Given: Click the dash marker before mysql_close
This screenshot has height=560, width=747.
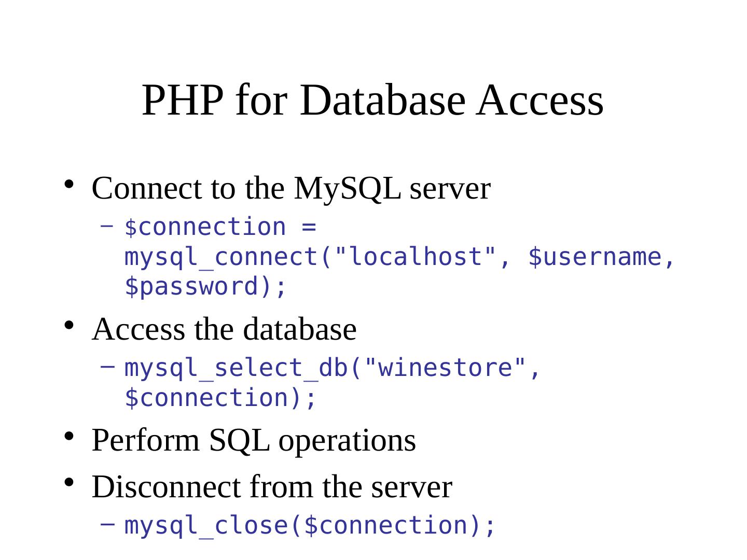Looking at the screenshot, I should [107, 524].
